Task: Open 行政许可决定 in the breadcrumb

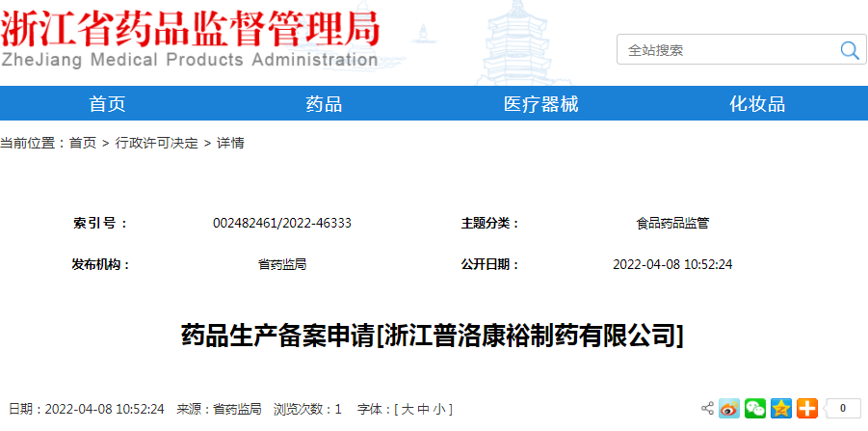Action: pos(157,143)
